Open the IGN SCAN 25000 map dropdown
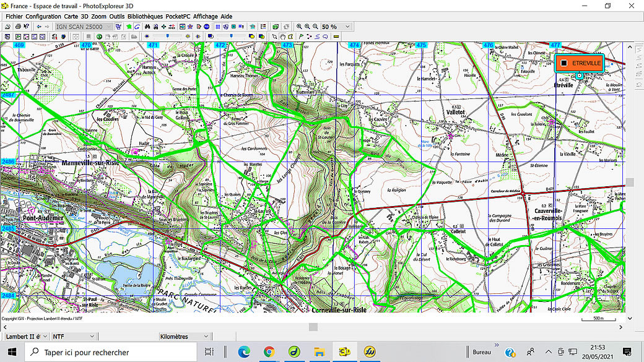Viewport: 644px width, 362px height. coord(110,27)
